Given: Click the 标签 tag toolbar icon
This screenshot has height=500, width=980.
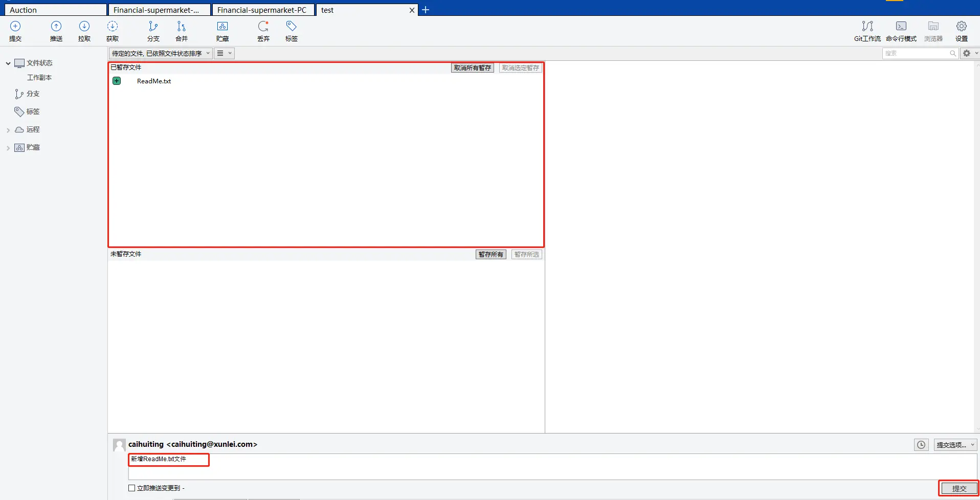Looking at the screenshot, I should [292, 26].
